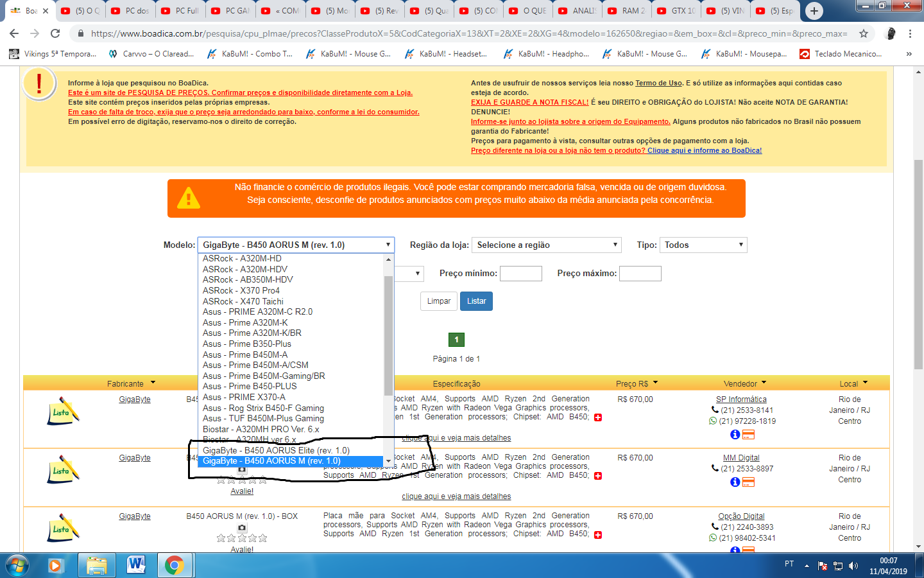924x578 pixels.
Task: Open the Modelo combo box
Action: click(296, 245)
